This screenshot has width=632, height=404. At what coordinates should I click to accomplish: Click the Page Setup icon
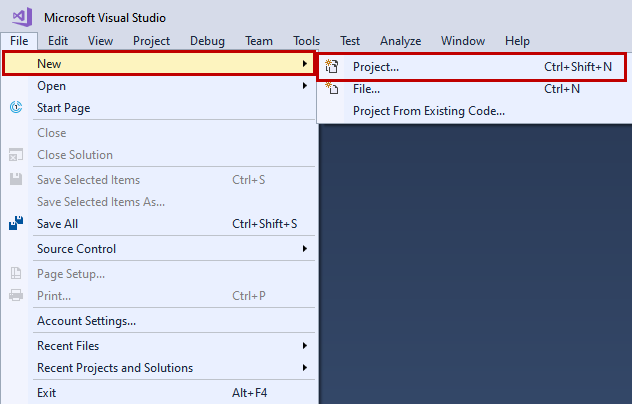(16, 274)
